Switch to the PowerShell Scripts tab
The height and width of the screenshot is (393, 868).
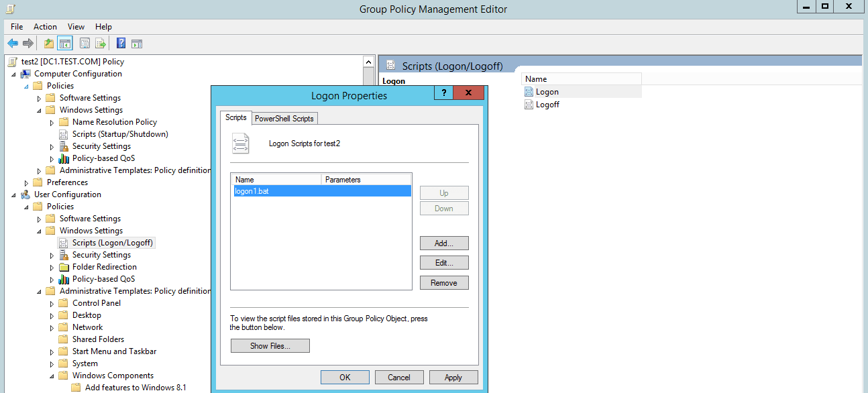coord(284,119)
